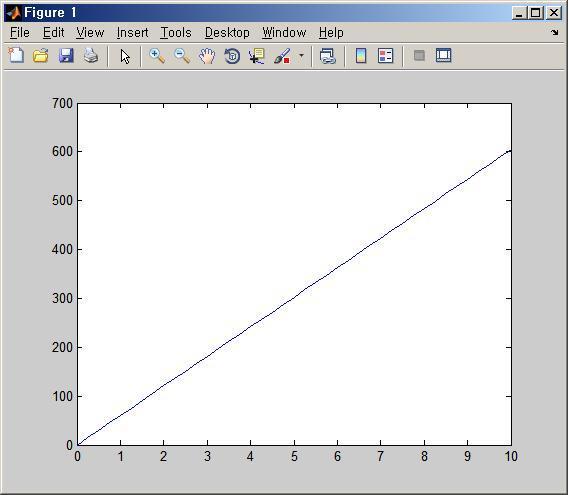Activate the Zoom In tool
568x495 pixels.
(x=157, y=56)
